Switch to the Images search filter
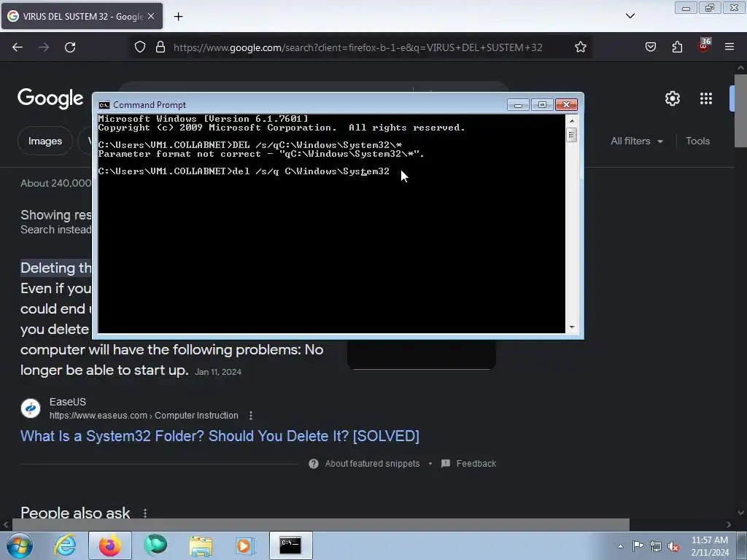The height and width of the screenshot is (560, 747). click(x=44, y=141)
